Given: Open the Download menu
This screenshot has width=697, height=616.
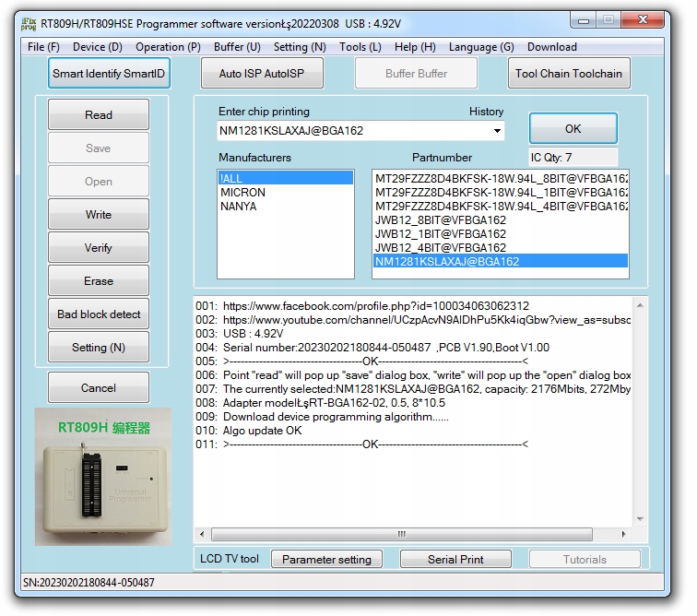Looking at the screenshot, I should click(551, 47).
